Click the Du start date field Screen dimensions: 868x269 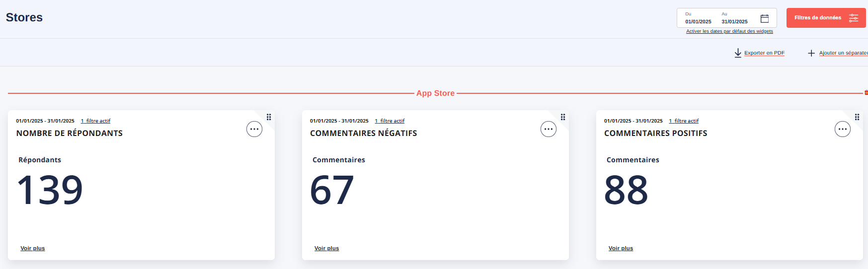[698, 21]
